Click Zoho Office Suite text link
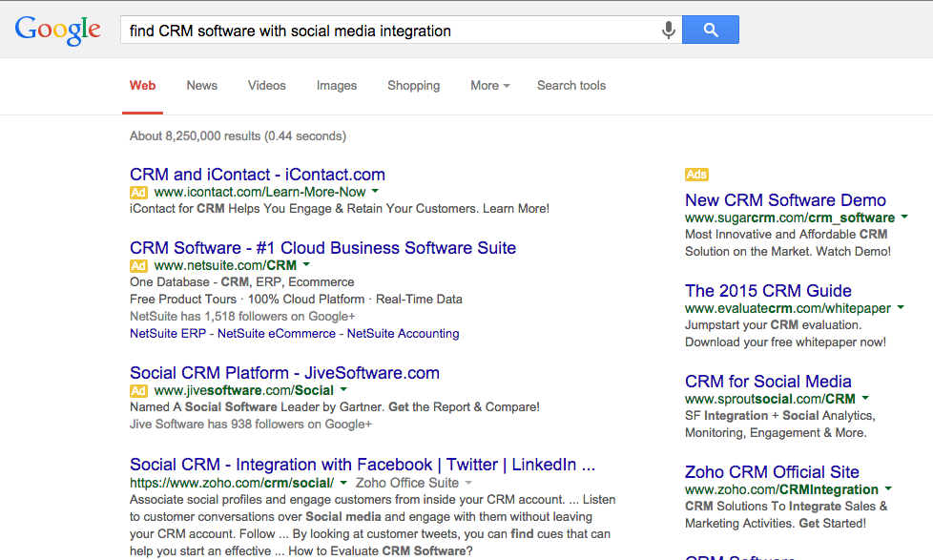The height and width of the screenshot is (560, 933). 407,483
